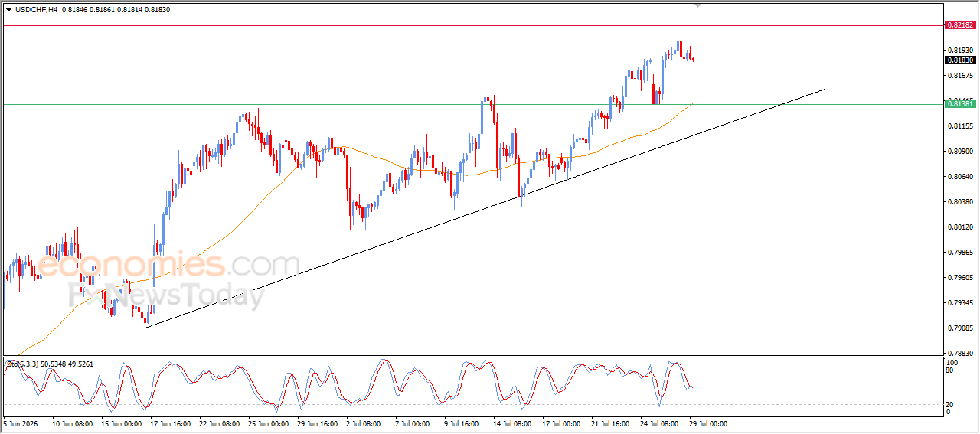Image resolution: width=980 pixels, height=434 pixels.
Task: Click the 0.79865 price axis label
Action: [960, 252]
